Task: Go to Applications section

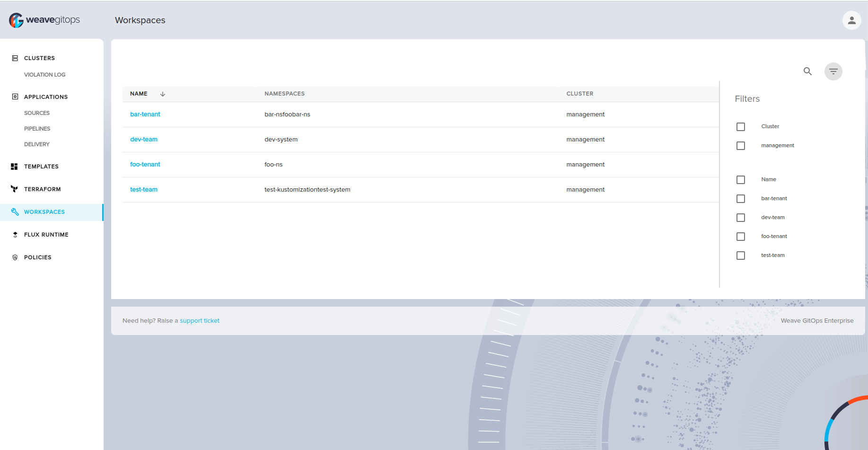Action: (46, 97)
